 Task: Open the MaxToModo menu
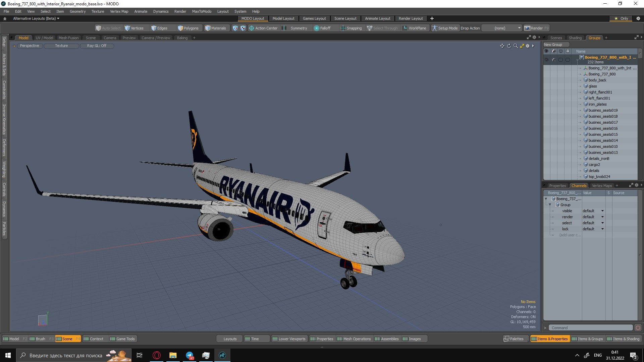tap(202, 11)
